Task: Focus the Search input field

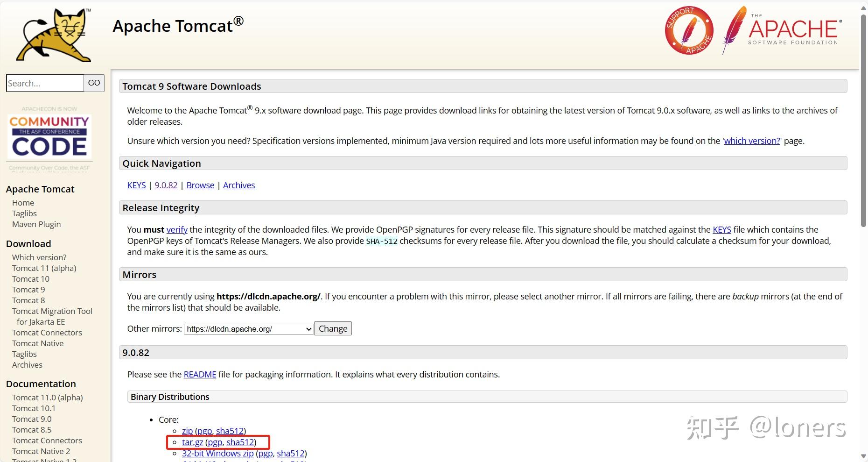Action: [45, 83]
